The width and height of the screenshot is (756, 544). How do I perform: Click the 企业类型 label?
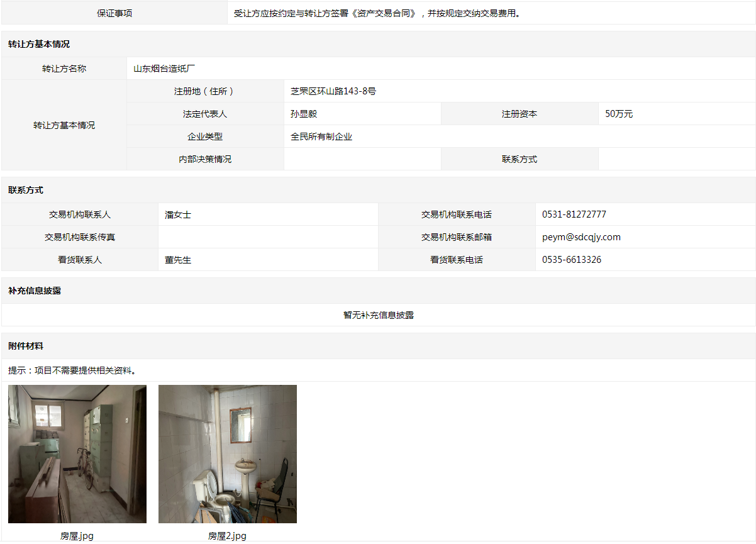coord(205,136)
